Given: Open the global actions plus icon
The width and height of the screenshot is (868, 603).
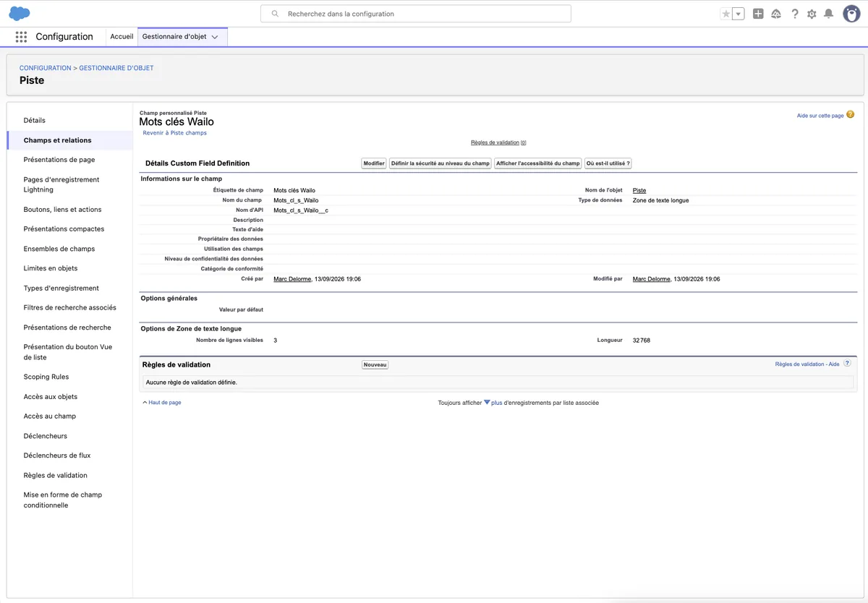Looking at the screenshot, I should pyautogui.click(x=758, y=14).
